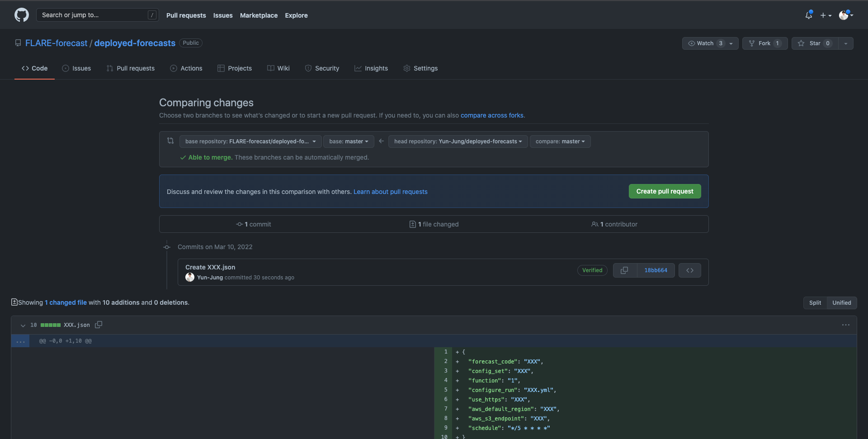
Task: Click the hunk header @@ -0,0 +1,10 @@
Action: click(66, 341)
